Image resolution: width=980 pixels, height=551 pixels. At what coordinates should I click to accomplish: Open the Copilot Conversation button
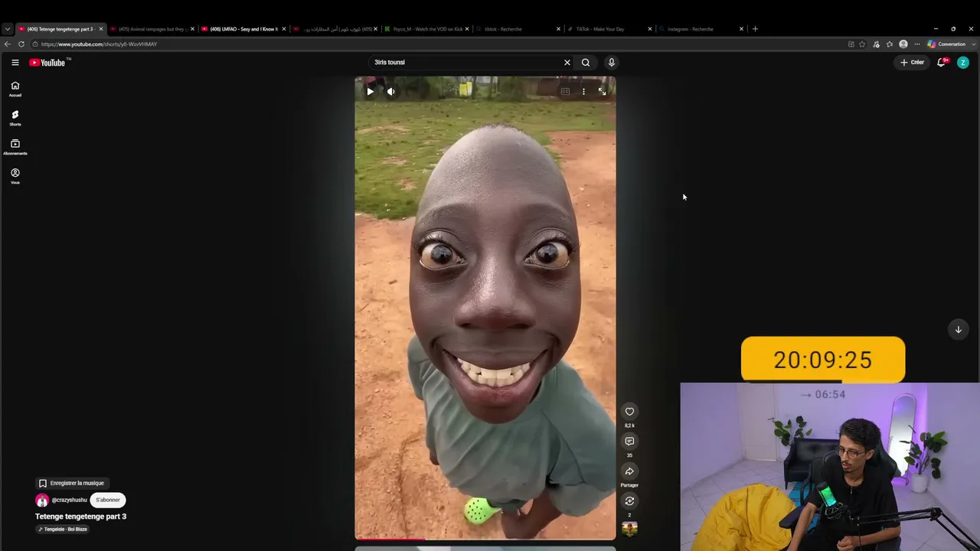click(x=946, y=44)
